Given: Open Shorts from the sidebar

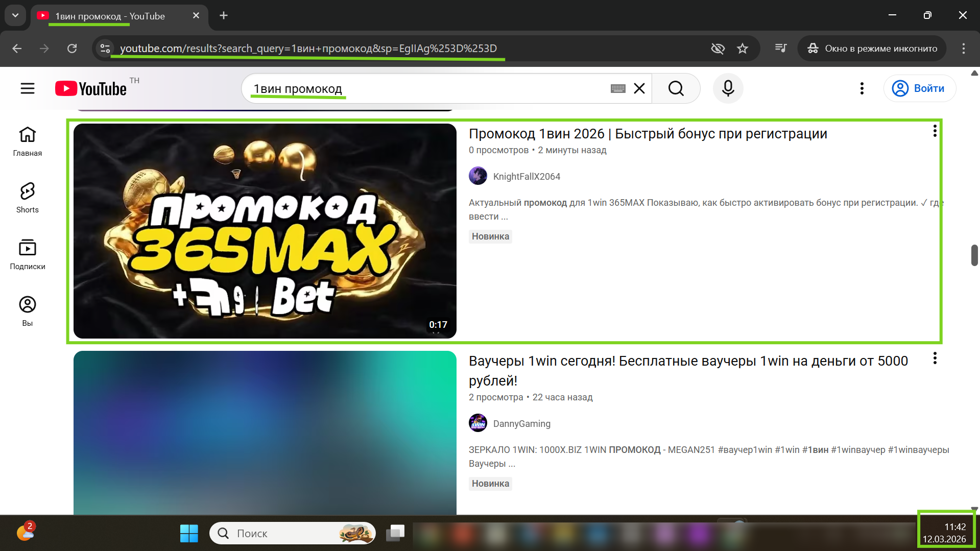Looking at the screenshot, I should pos(28,198).
